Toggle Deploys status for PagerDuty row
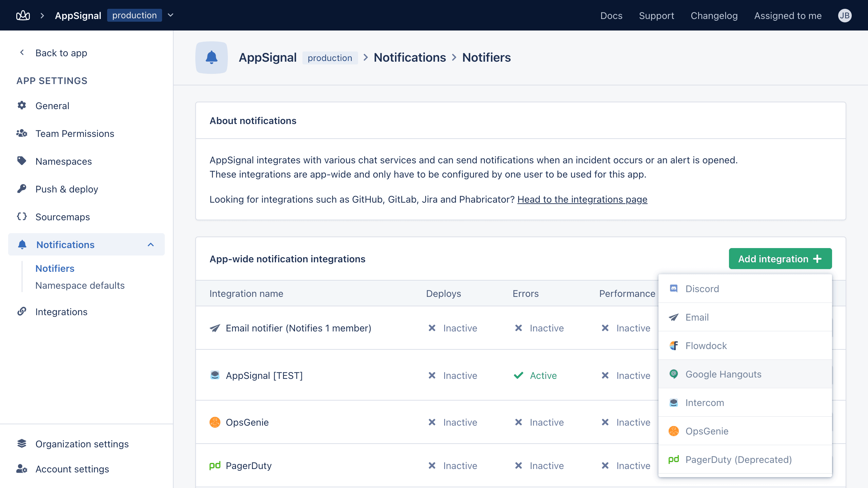 (452, 466)
